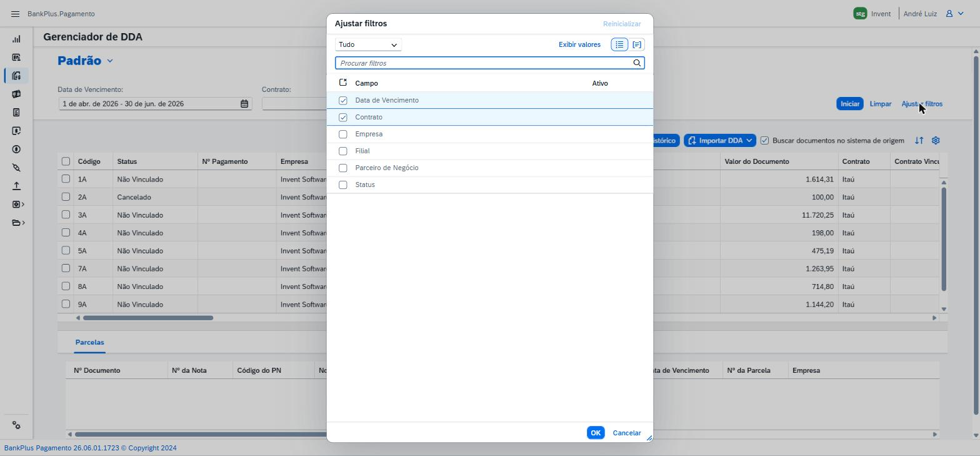Click the green stg environment badge
The height and width of the screenshot is (456, 980).
point(860,14)
